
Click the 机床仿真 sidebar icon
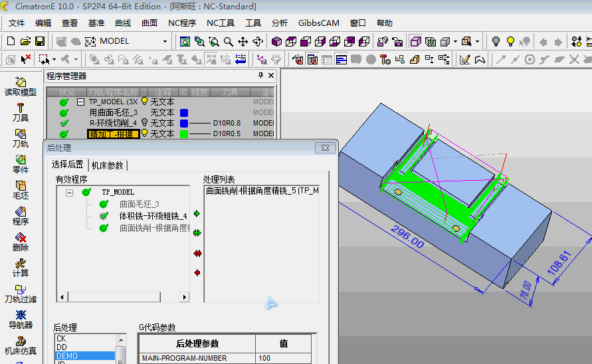click(21, 346)
